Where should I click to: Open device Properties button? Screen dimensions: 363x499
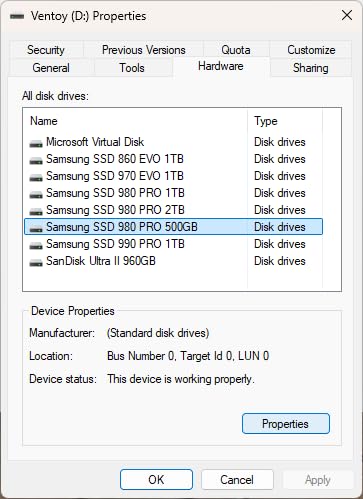pos(286,424)
